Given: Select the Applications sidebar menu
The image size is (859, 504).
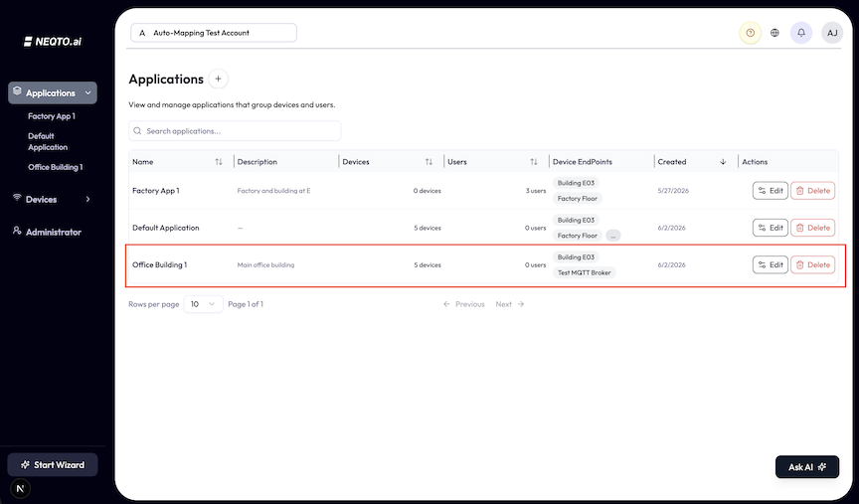Looking at the screenshot, I should coord(53,92).
